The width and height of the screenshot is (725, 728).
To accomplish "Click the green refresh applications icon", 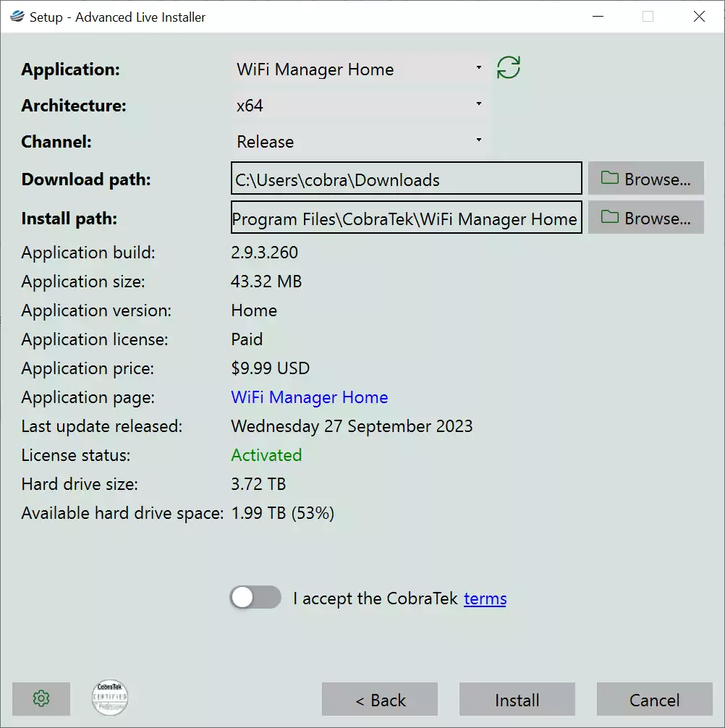I will (x=509, y=68).
